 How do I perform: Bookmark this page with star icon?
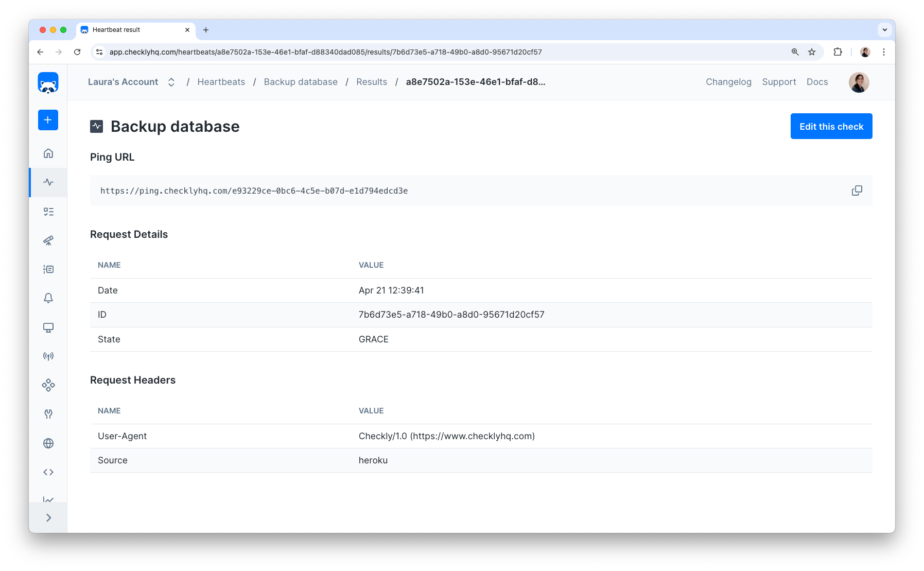pos(812,52)
